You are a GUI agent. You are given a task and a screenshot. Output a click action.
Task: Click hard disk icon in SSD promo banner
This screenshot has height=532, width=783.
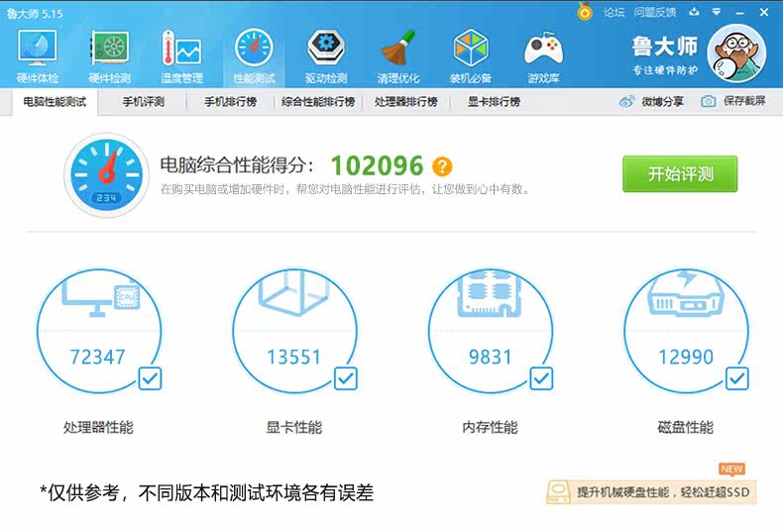558,492
